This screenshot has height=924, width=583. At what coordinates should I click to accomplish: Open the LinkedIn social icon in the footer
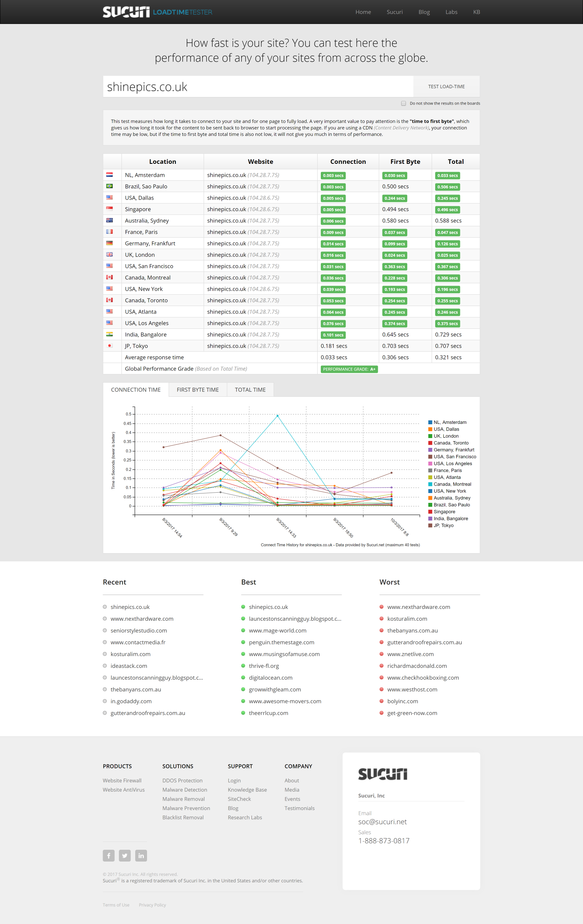point(141,855)
